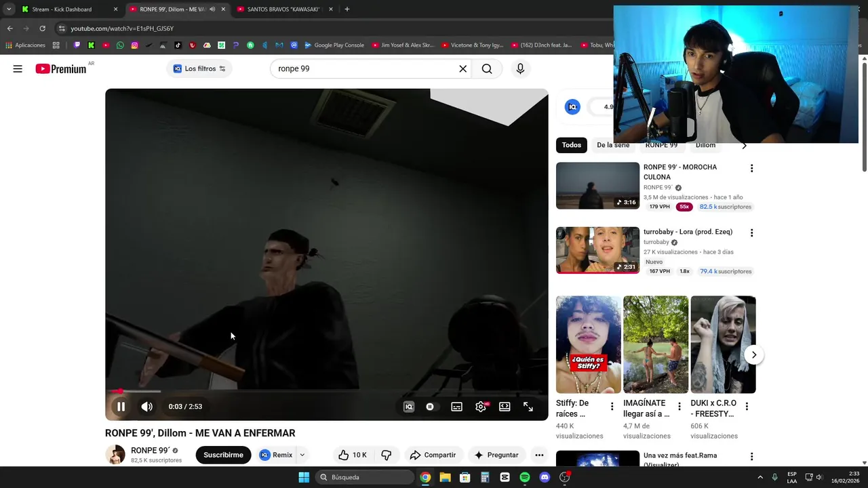
Task: Pause the video playback
Action: click(x=121, y=407)
